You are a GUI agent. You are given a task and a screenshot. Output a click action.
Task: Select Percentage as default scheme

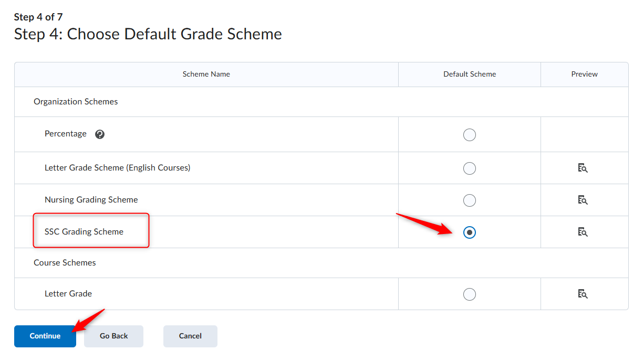(x=470, y=135)
